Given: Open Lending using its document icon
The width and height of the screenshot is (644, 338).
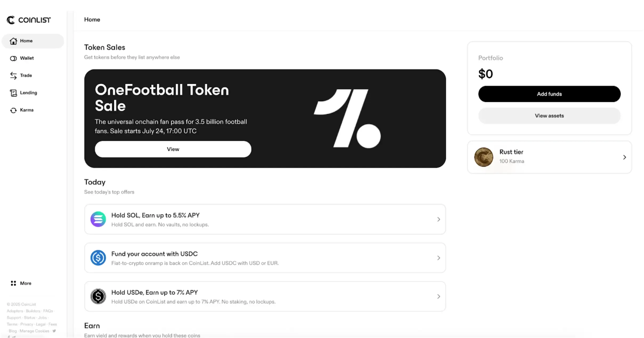Looking at the screenshot, I should 13,93.
